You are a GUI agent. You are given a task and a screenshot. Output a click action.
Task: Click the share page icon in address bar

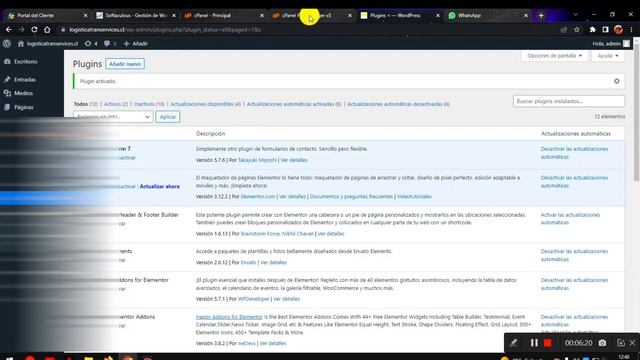coord(564,30)
